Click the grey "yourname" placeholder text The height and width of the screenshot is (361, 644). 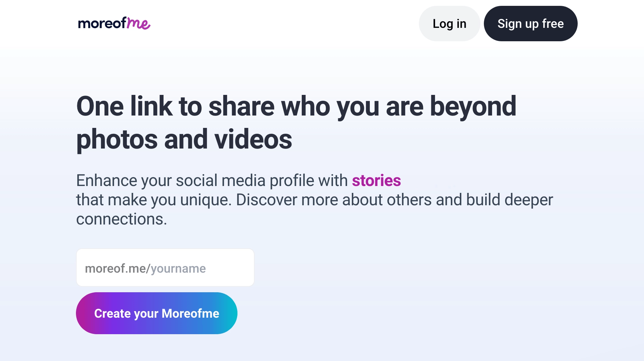[178, 269]
